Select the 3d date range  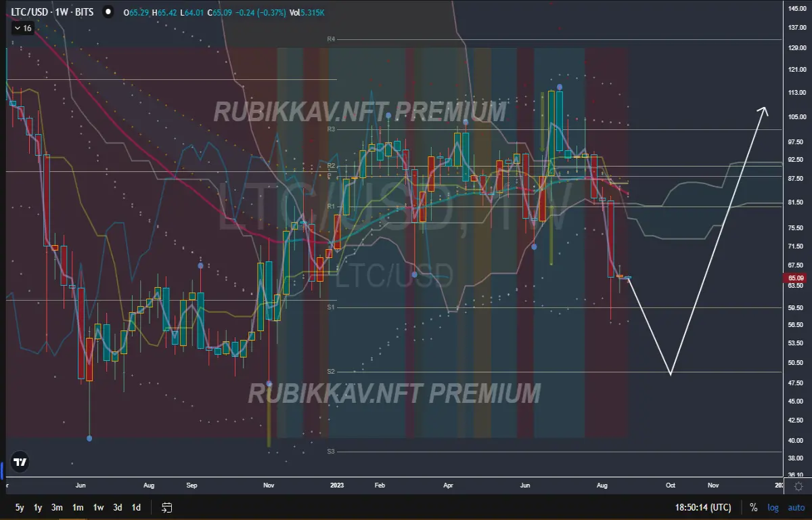118,507
